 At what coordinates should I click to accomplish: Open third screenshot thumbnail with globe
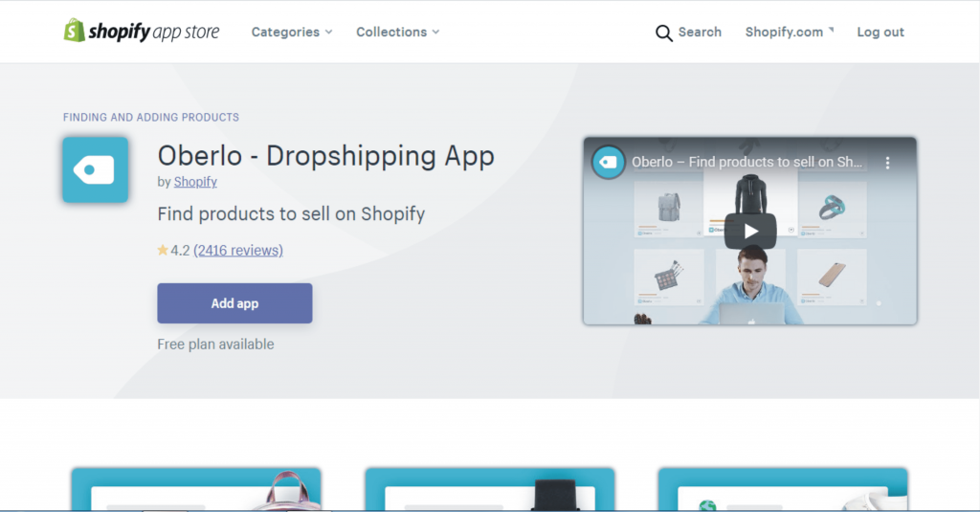click(783, 489)
